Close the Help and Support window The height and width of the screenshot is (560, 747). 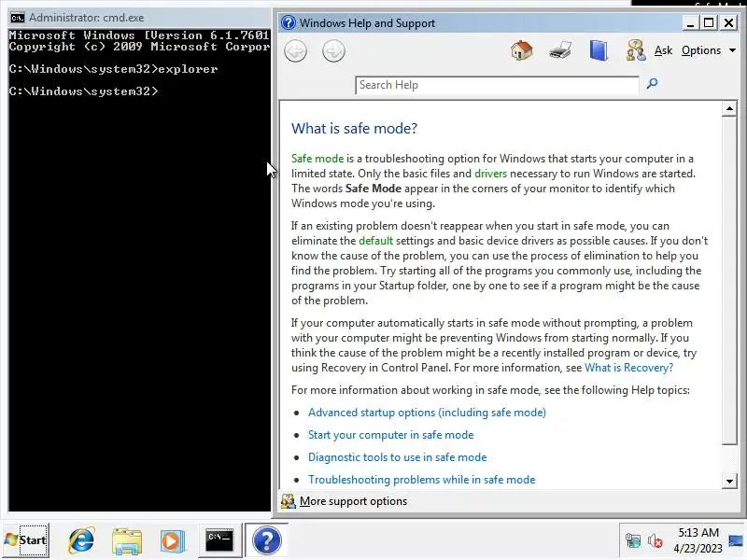tap(729, 22)
